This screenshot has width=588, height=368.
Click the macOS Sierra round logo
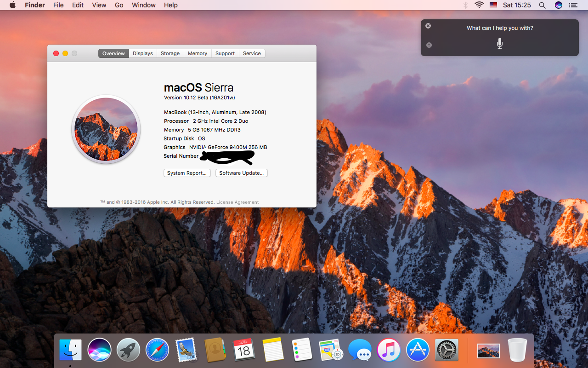click(x=106, y=129)
